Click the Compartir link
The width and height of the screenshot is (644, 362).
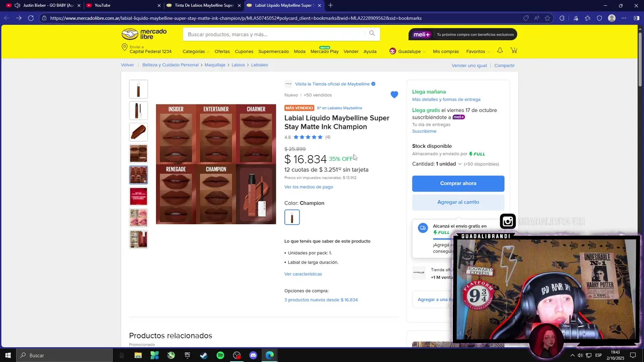click(x=504, y=65)
